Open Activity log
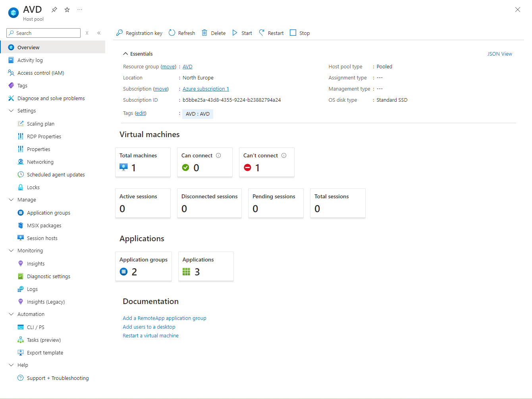This screenshot has height=399, width=532. 52,60
